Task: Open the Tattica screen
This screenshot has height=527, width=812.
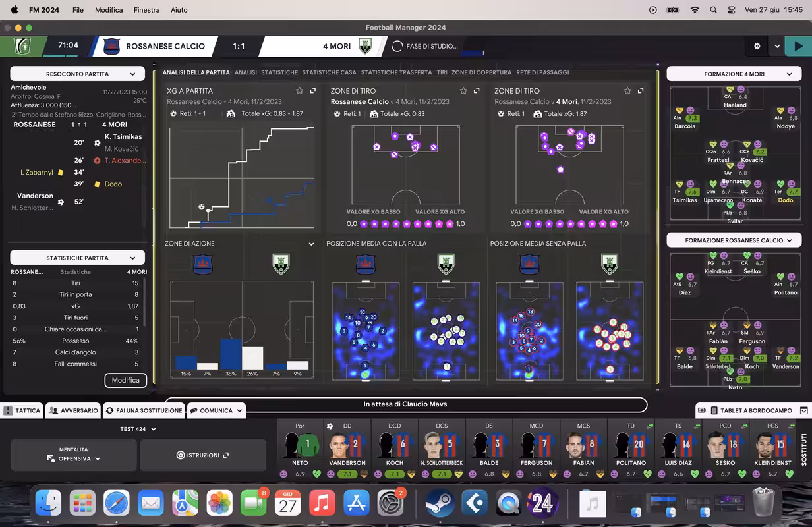Action: point(22,410)
